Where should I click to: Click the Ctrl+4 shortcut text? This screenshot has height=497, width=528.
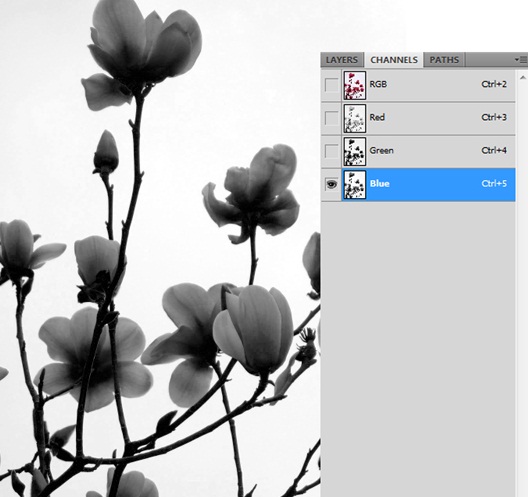pos(494,150)
